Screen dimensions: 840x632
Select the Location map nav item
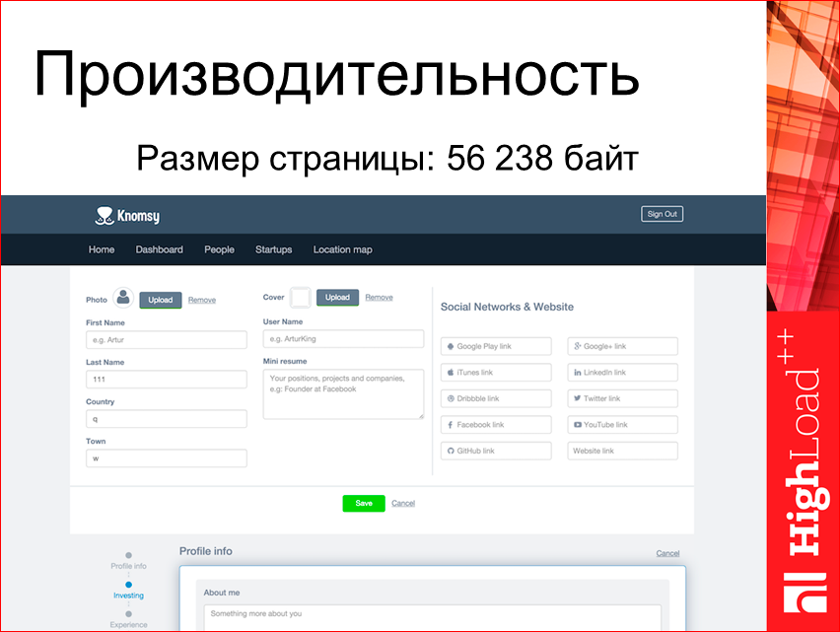click(342, 249)
